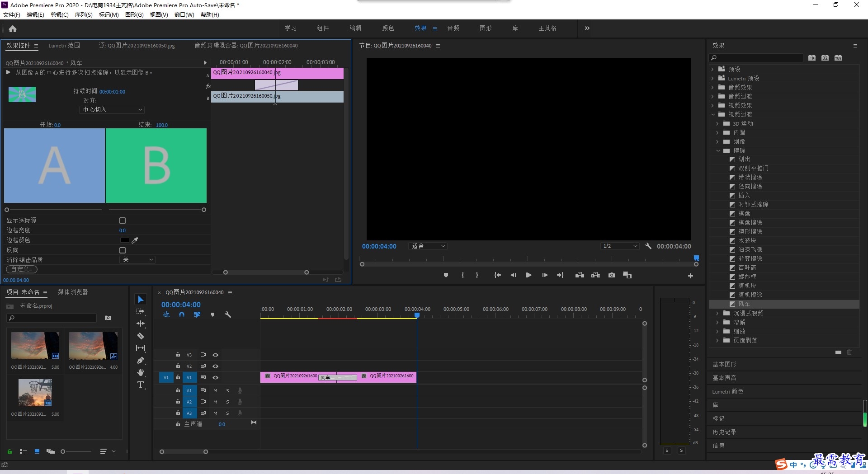Open the Lumetri 颜色 panel
868x474 pixels.
click(x=727, y=391)
